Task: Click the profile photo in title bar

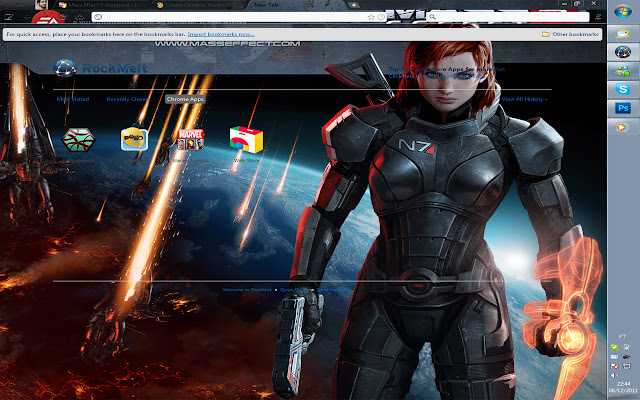Action: (41, 5)
